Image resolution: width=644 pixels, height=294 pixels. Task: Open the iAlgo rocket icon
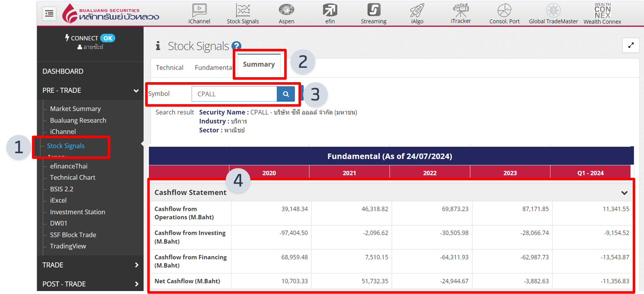point(417,13)
